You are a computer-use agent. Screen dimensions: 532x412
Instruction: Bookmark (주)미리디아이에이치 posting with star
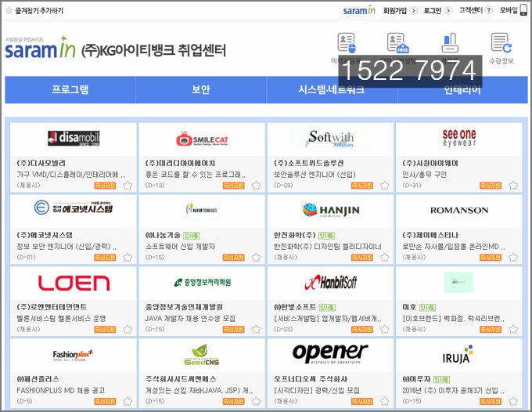tap(256, 186)
